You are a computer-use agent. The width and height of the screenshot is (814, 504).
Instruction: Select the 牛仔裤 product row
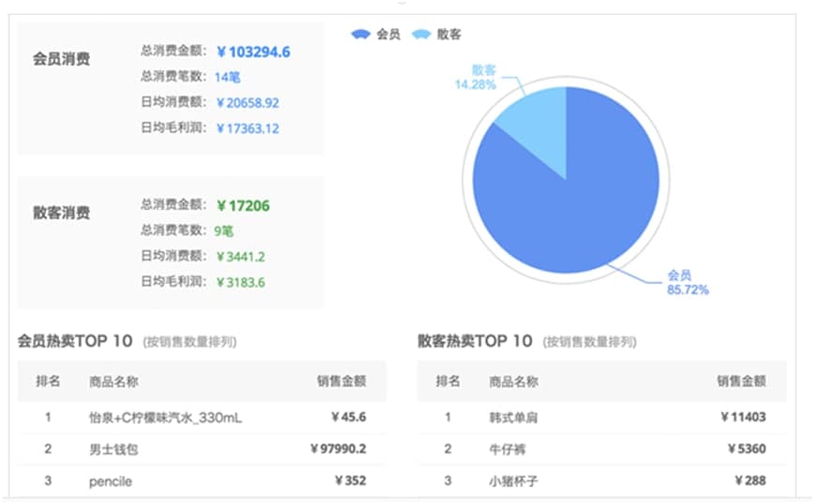pyautogui.click(x=601, y=449)
